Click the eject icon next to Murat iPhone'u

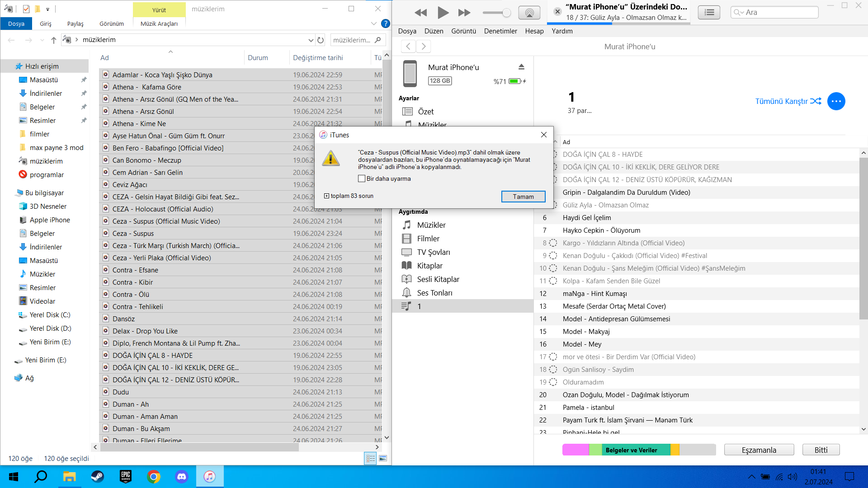[521, 67]
